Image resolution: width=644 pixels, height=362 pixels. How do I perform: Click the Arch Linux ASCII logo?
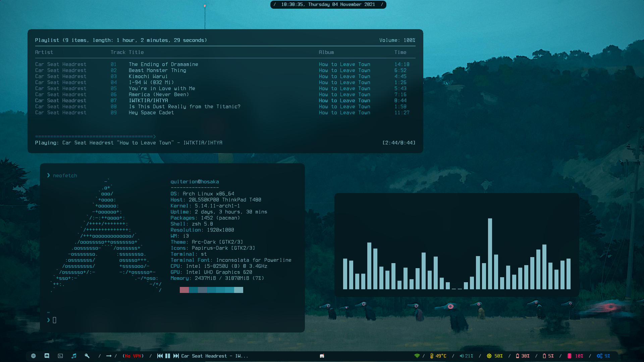[107, 236]
